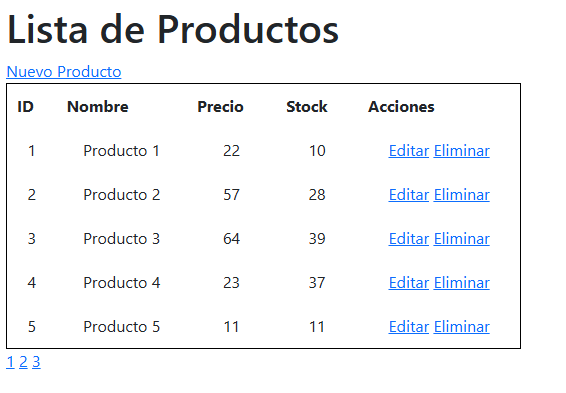
Task: Delete Producto 5 with Eliminar link
Action: click(462, 327)
